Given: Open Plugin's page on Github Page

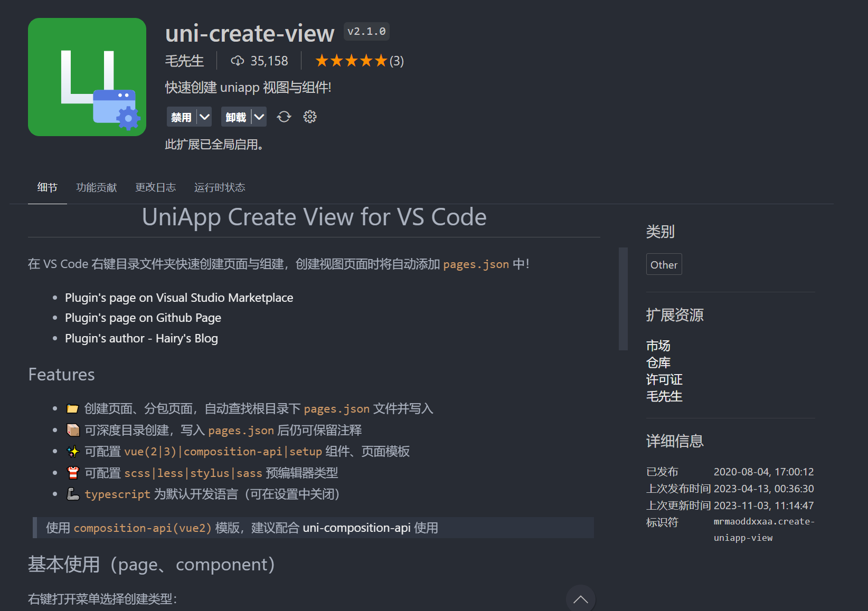Looking at the screenshot, I should (143, 318).
